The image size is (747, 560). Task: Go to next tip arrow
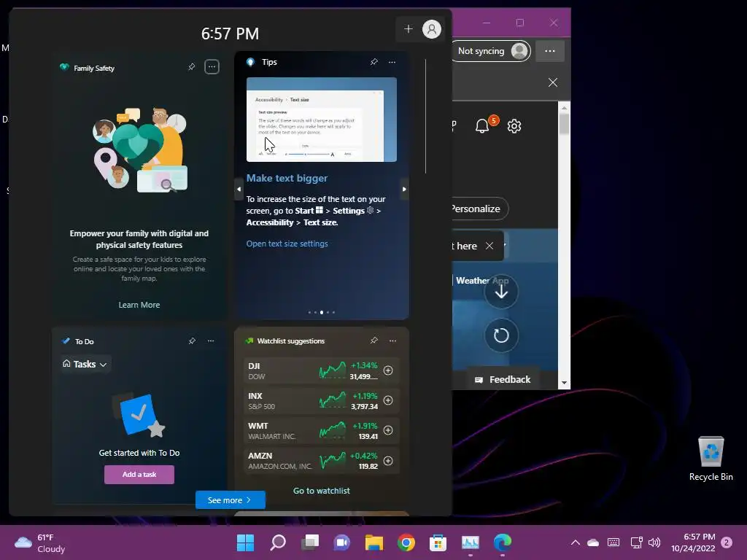click(x=404, y=189)
